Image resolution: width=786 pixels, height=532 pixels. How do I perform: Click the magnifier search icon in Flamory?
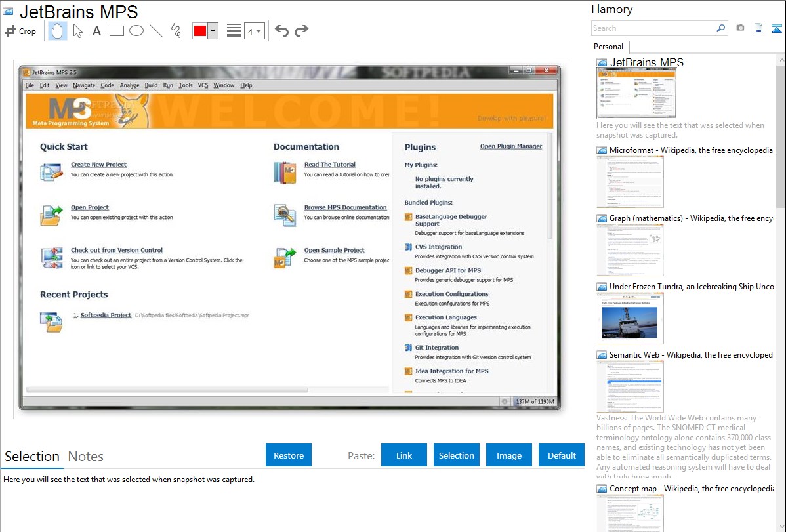[720, 28]
